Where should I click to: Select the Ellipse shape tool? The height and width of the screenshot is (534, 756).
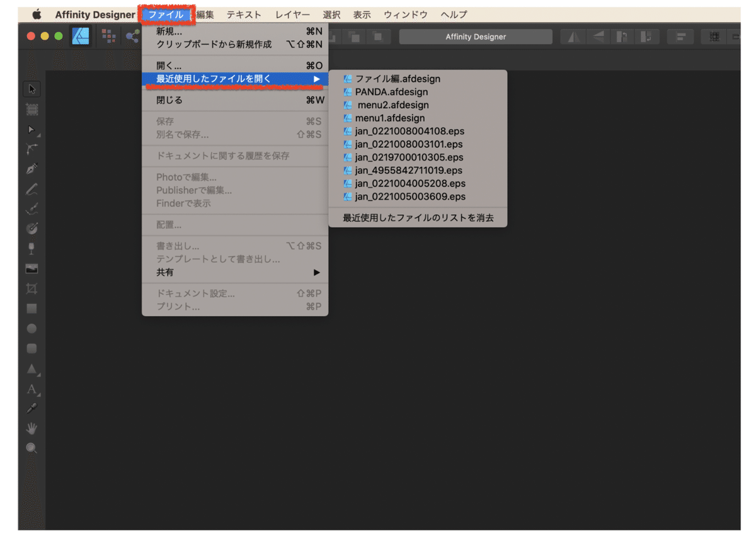point(31,328)
